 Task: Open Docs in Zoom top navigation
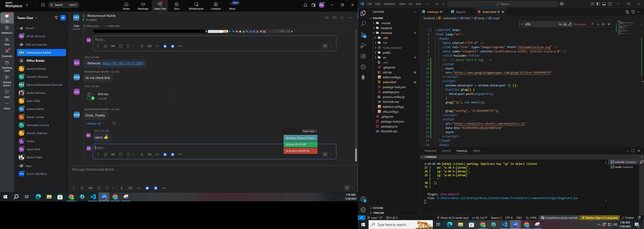pos(177,6)
